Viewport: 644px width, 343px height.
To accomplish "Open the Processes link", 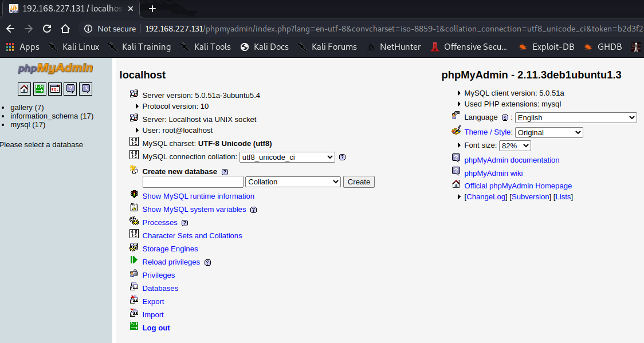I will (x=160, y=222).
